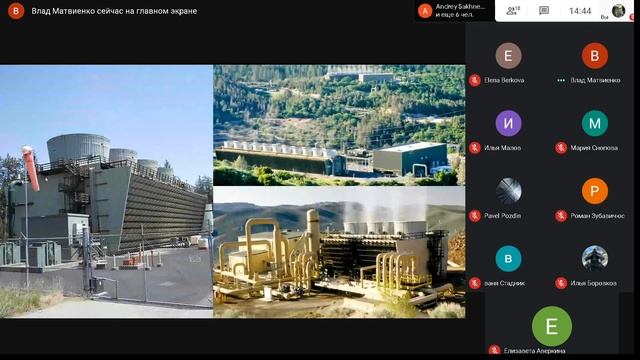This screenshot has width=640, height=360.
Task: Click Elena Berkova's muted microphone icon
Action: tap(474, 80)
